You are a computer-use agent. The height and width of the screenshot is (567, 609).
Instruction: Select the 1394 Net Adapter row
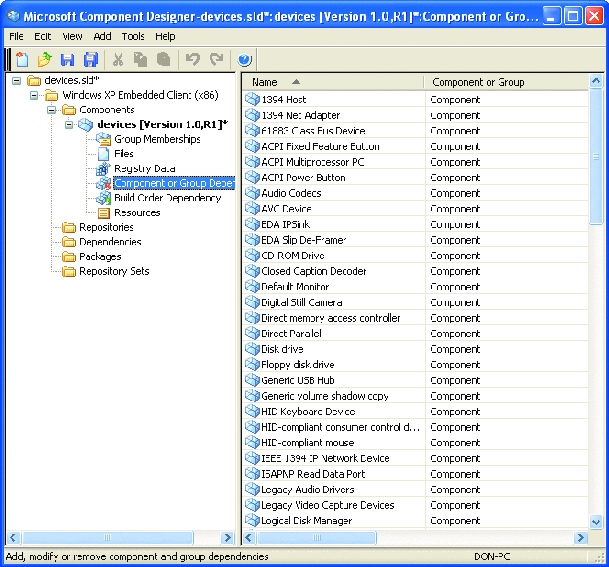coord(416,115)
